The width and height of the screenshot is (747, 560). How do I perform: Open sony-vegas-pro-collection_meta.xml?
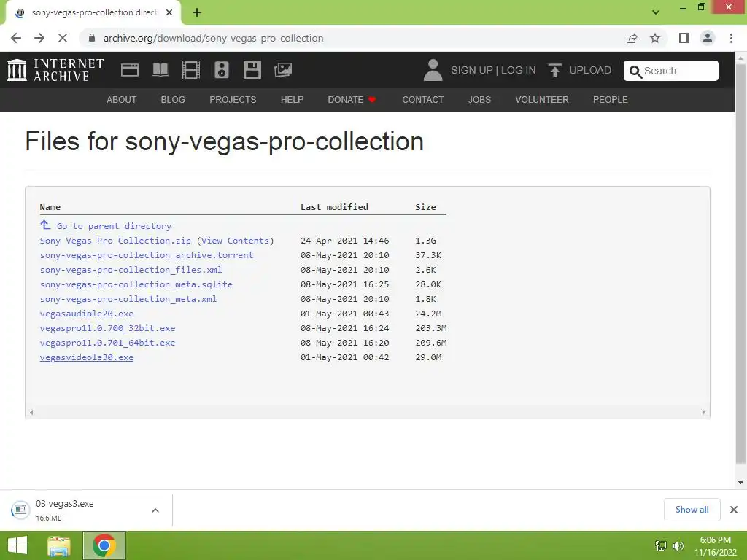pos(128,299)
